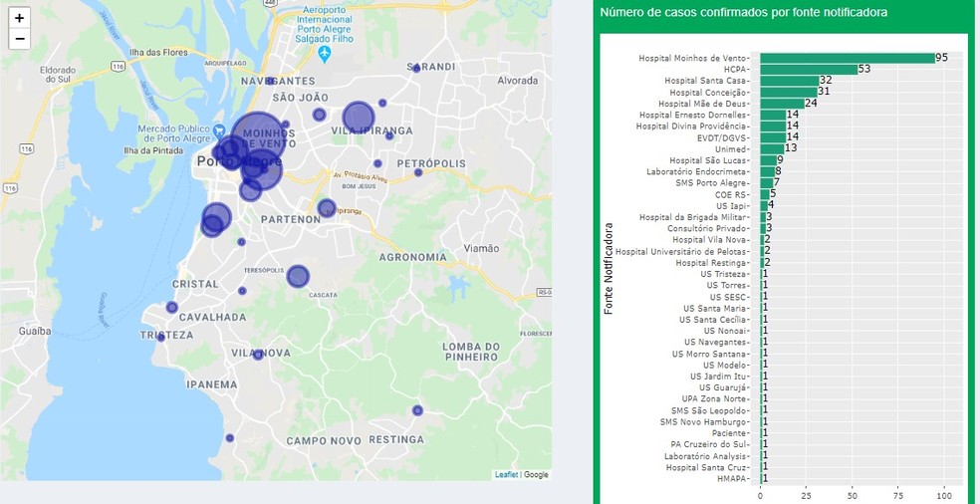Open the Leaflet attribution link

coord(506,474)
